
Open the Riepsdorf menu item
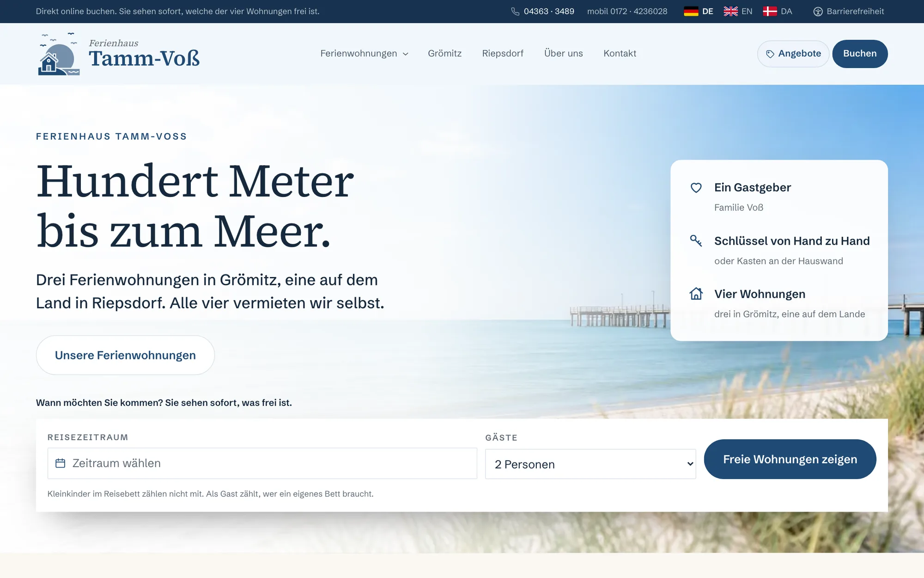click(x=503, y=53)
